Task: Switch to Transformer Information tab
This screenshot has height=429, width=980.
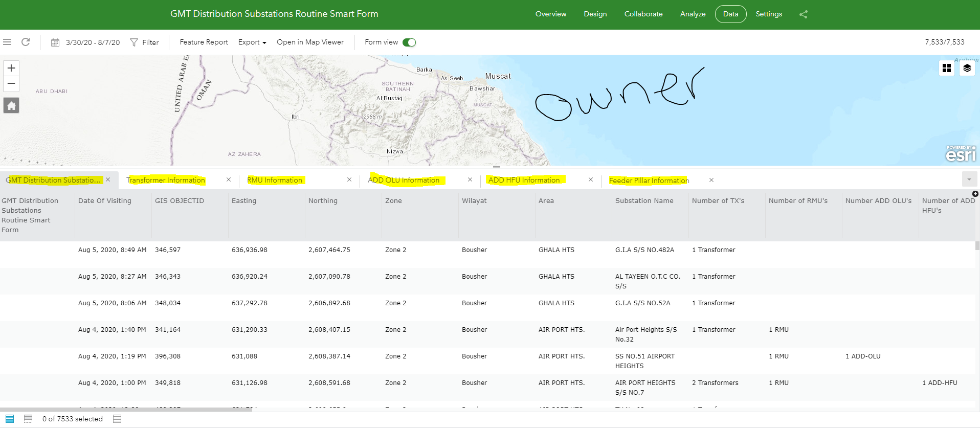Action: [x=166, y=180]
